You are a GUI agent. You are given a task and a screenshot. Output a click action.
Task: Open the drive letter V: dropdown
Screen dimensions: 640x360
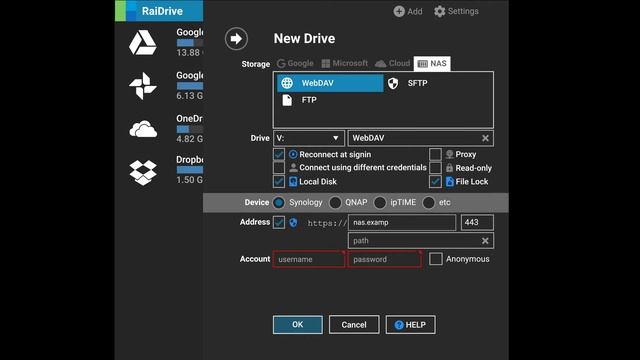click(309, 138)
